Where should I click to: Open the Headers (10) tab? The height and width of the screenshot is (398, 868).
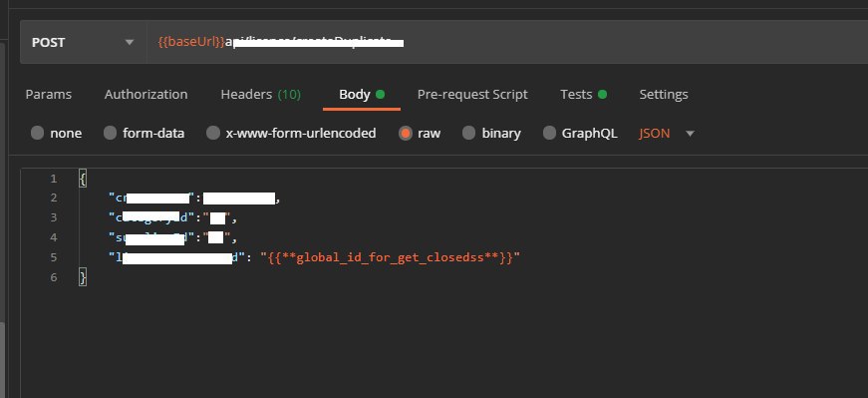tap(261, 94)
